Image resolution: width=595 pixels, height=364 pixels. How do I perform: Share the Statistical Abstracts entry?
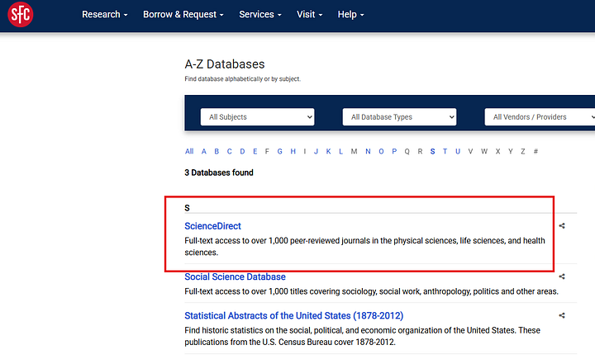pos(562,315)
